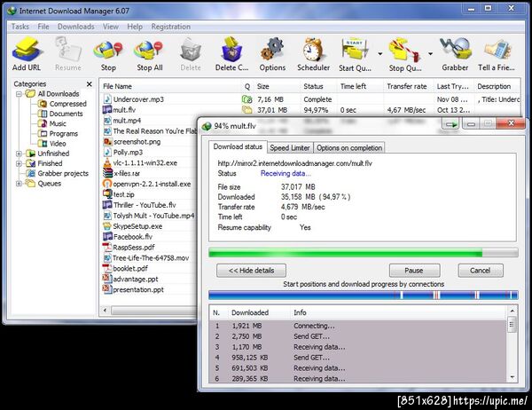Click the Stop All toolbar icon
The width and height of the screenshot is (532, 410).
tap(149, 51)
